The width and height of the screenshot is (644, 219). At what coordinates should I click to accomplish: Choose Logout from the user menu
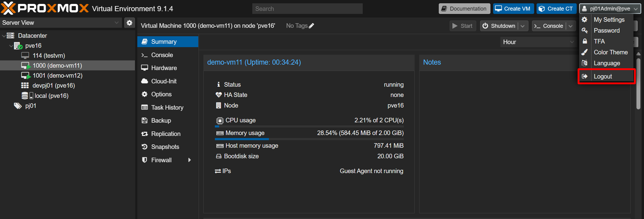pos(603,76)
